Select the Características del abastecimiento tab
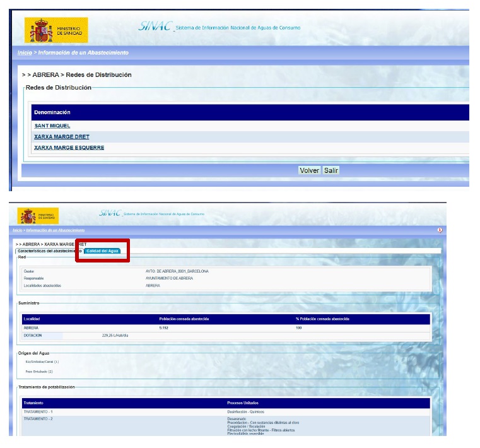Image resolution: width=480 pixels, height=448 pixels. [47, 251]
